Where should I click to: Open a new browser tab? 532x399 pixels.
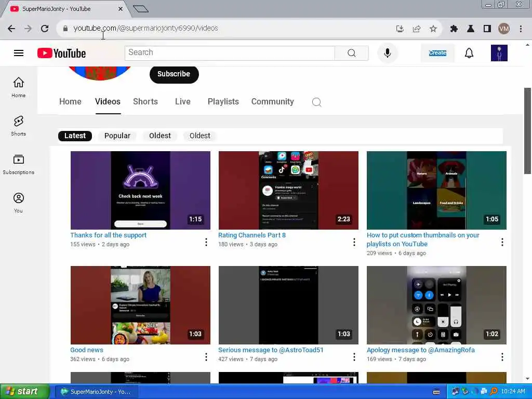[141, 9]
